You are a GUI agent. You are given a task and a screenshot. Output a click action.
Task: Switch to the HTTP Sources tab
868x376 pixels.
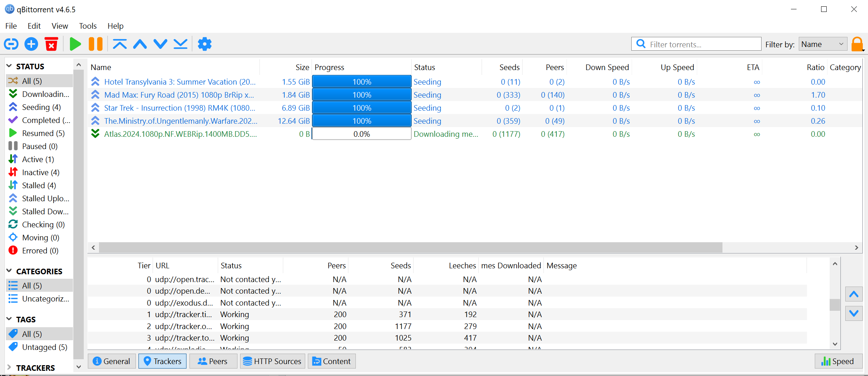click(x=272, y=361)
